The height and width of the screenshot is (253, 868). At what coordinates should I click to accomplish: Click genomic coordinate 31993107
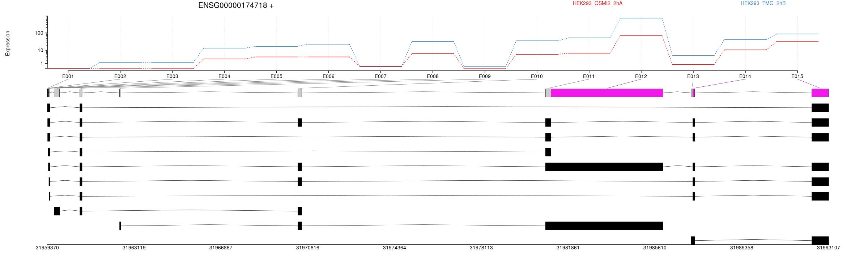point(829,248)
